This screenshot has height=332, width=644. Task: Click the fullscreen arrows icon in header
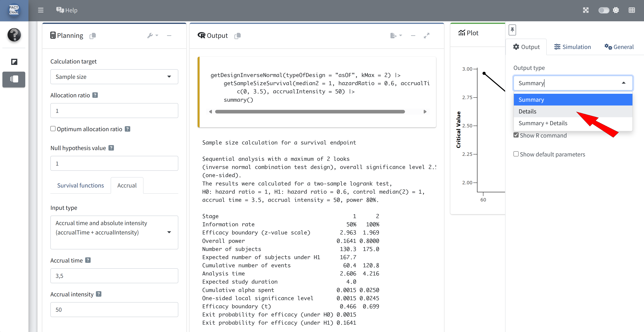coord(585,10)
